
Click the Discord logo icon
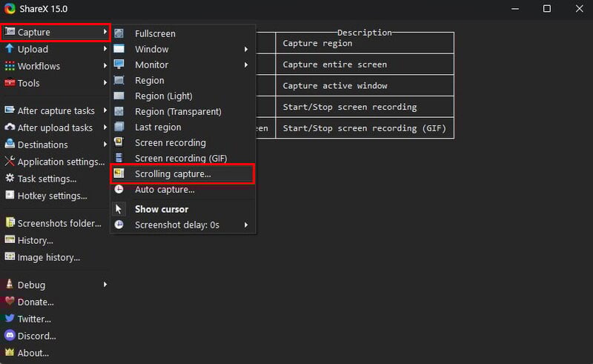click(x=10, y=335)
